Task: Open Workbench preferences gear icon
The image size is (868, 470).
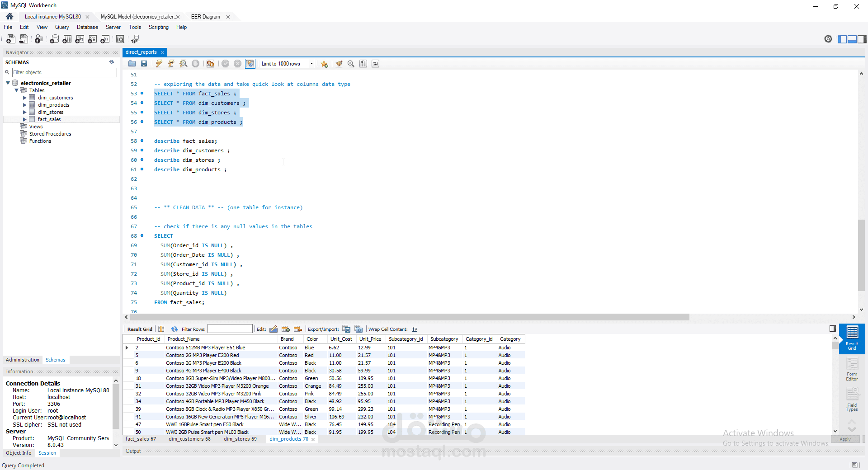Action: (x=828, y=39)
